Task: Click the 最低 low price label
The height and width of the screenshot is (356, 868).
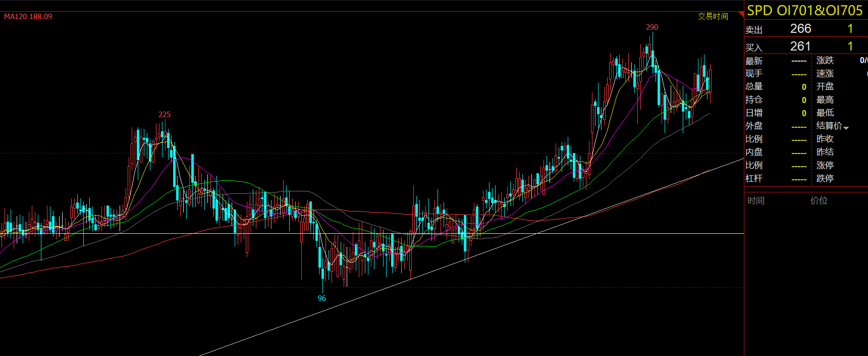Action: 825,113
